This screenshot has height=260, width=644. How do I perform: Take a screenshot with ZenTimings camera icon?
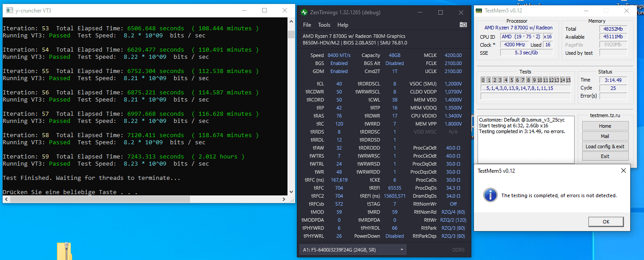pos(463,25)
